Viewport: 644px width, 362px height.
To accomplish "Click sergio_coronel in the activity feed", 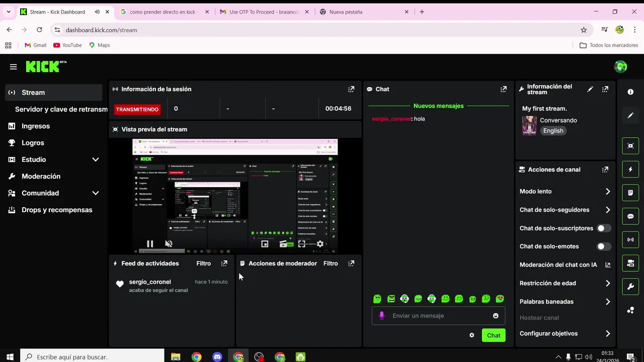I will [150, 282].
